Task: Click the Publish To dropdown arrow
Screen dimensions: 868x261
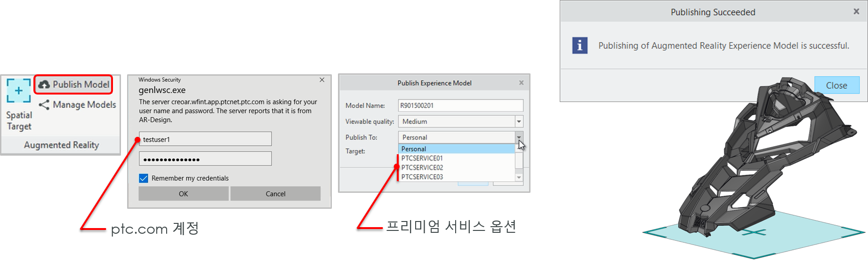Action: pyautogui.click(x=519, y=137)
